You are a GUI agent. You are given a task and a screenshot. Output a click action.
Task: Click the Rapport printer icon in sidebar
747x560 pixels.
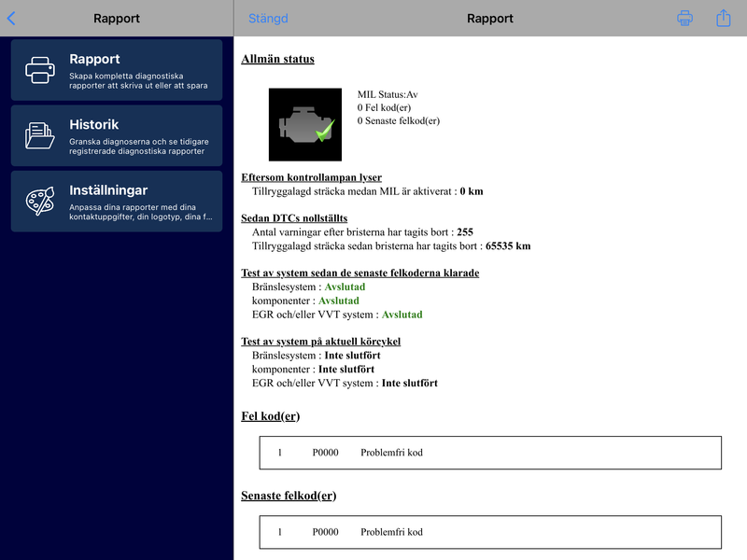pos(40,70)
